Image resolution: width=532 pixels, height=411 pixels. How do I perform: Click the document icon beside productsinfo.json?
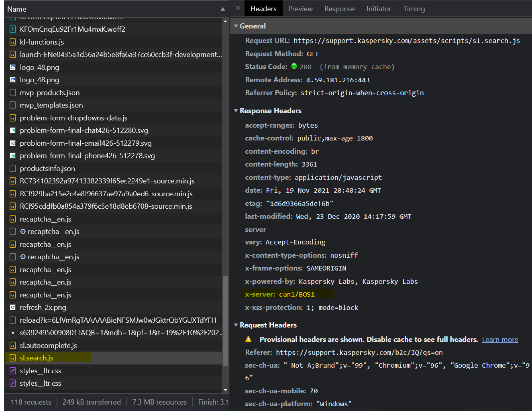[12, 169]
